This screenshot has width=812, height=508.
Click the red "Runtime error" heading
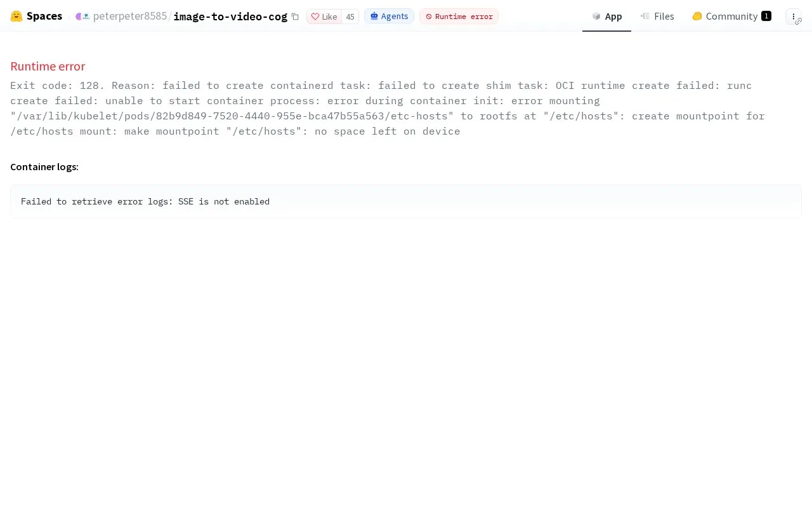(48, 66)
